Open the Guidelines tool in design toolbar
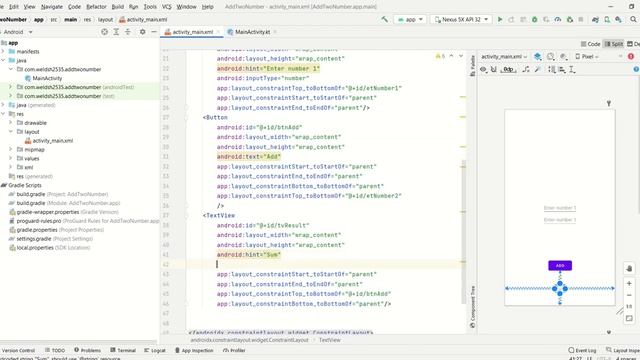 click(x=572, y=69)
